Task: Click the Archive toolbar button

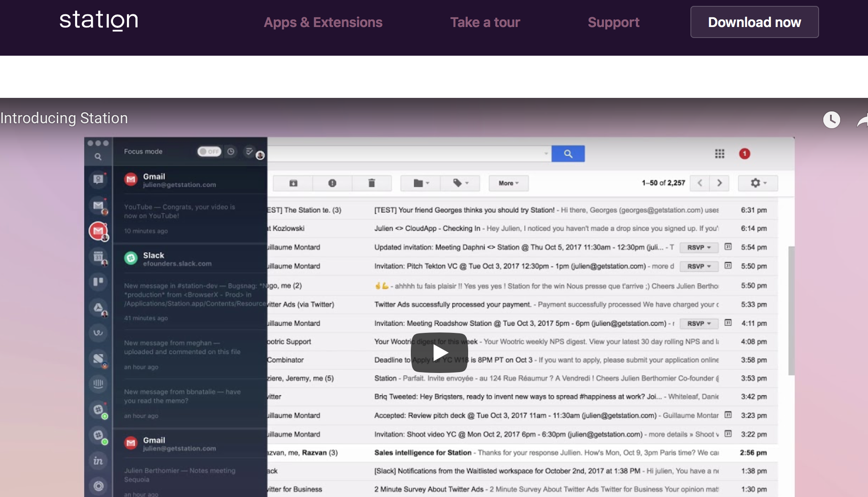Action: coord(293,183)
